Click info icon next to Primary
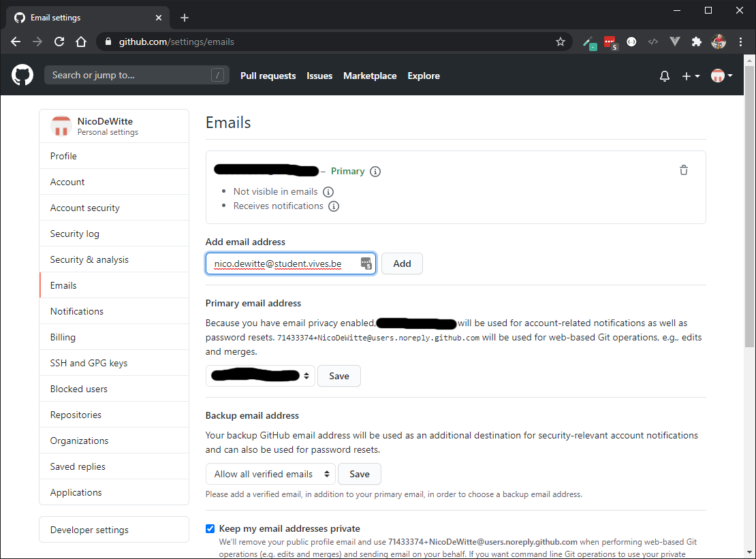756x559 pixels. [375, 172]
